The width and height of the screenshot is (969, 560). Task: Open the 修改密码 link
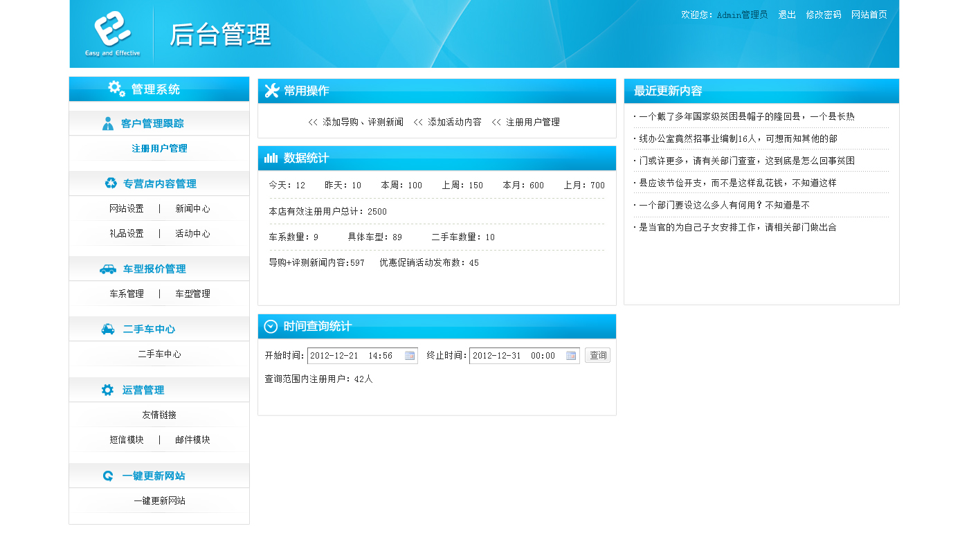click(x=824, y=15)
